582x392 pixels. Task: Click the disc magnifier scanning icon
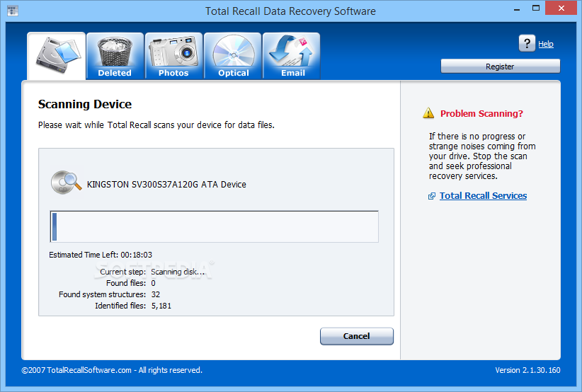(x=66, y=183)
